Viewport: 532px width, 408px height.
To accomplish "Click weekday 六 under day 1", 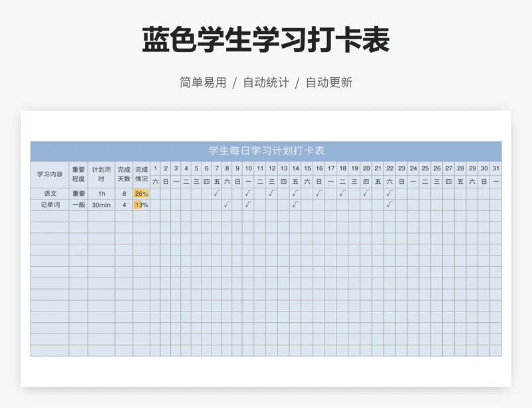I will point(156,182).
